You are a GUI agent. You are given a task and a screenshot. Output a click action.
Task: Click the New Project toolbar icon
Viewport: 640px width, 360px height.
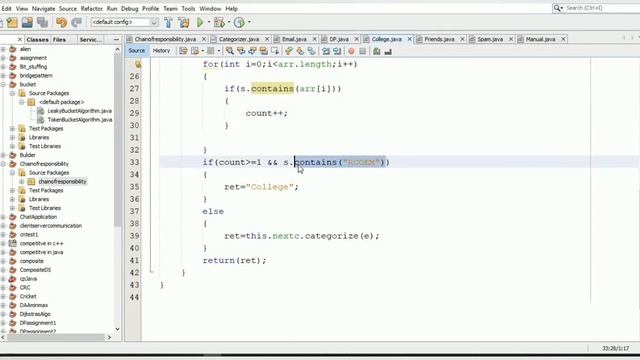tap(12, 22)
